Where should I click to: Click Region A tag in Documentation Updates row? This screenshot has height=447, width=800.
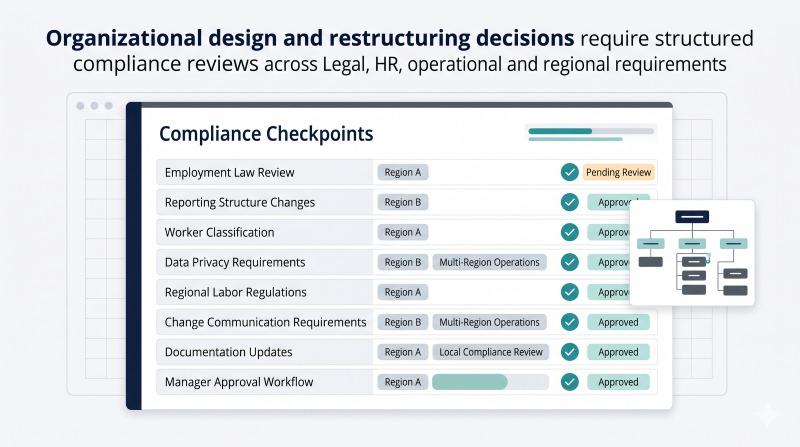point(403,352)
